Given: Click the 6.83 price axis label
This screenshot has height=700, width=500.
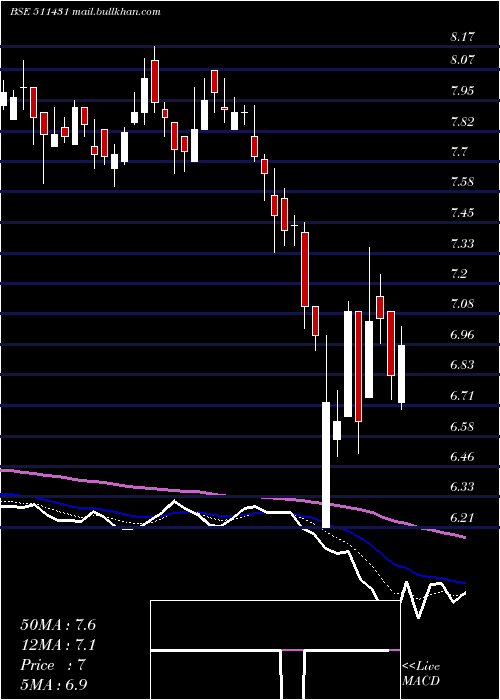Looking at the screenshot, I should click(462, 365).
